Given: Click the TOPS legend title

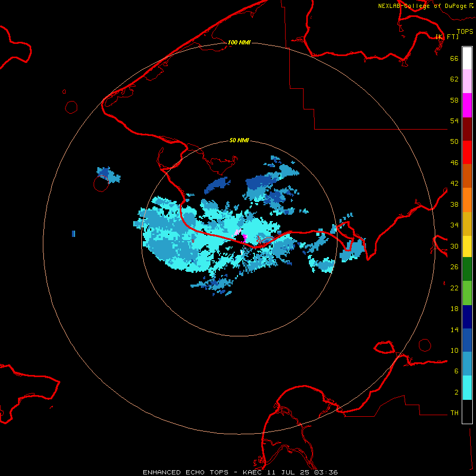Looking at the screenshot, I should 465,31.
